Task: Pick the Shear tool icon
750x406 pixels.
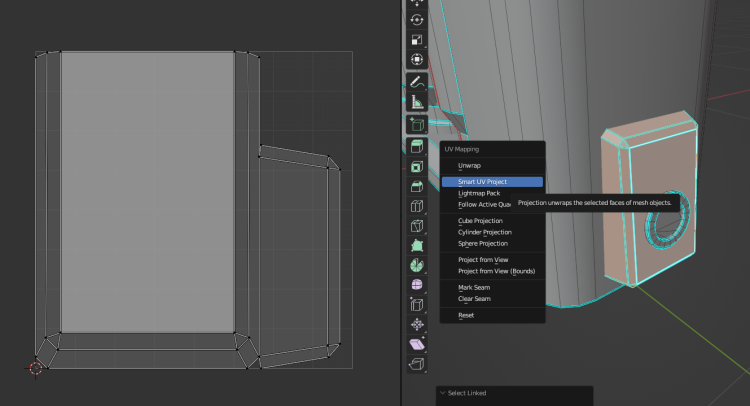Action: coord(417,343)
